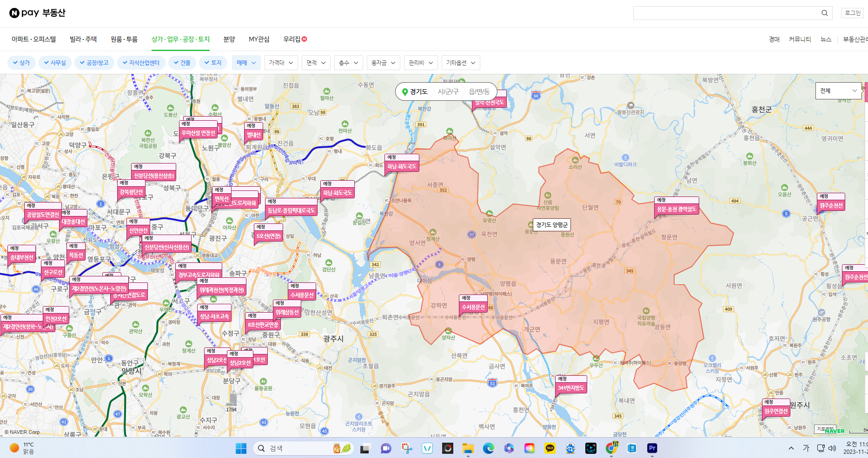The height and width of the screenshot is (458, 868).
Task: Open the 전체 dropdown on the map
Action: (838, 91)
